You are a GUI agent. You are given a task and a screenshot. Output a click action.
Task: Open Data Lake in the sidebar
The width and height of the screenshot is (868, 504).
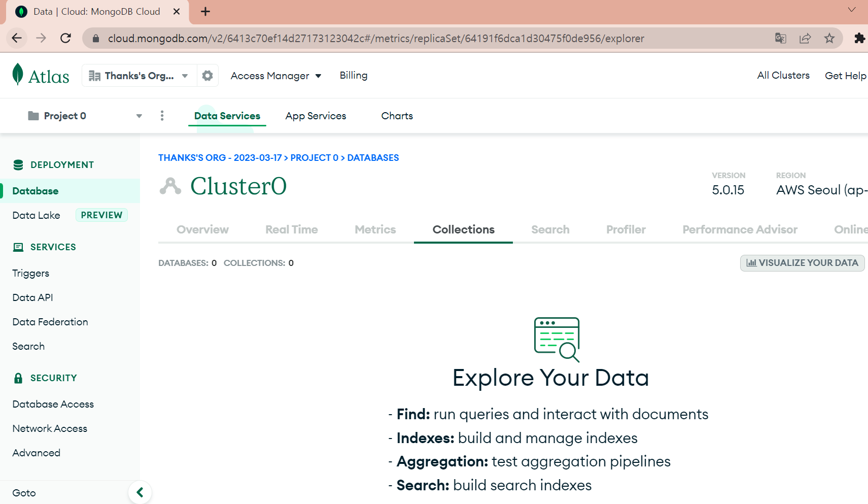click(36, 215)
